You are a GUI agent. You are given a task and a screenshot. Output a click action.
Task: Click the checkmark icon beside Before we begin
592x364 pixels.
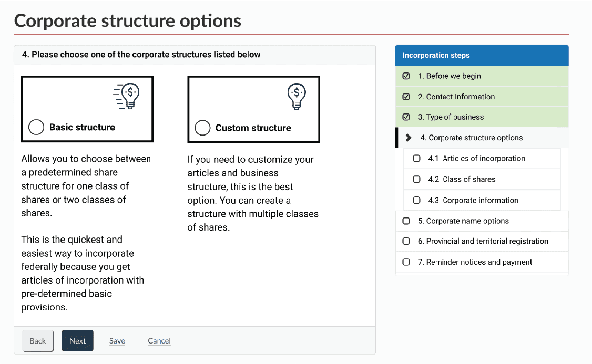(406, 76)
